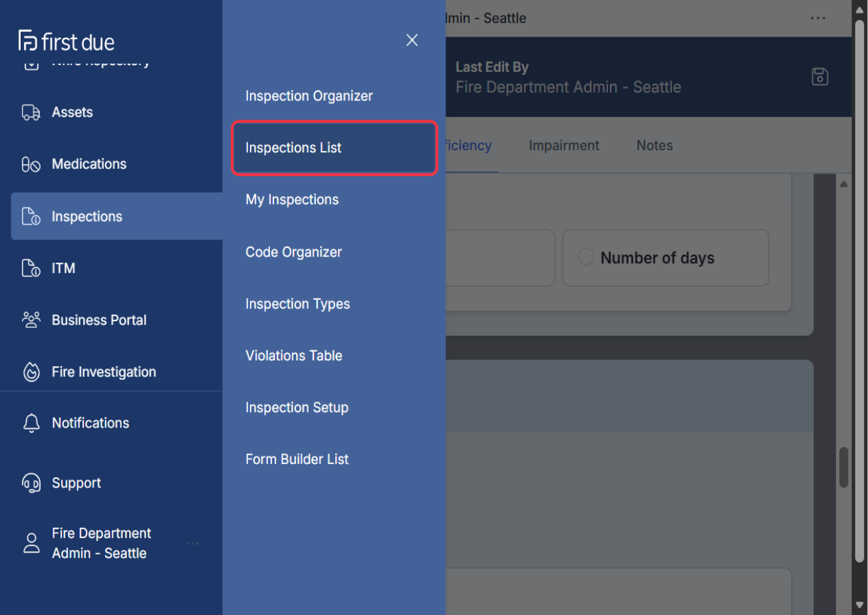Save using the floppy disk icon
868x615 pixels.
[x=819, y=76]
